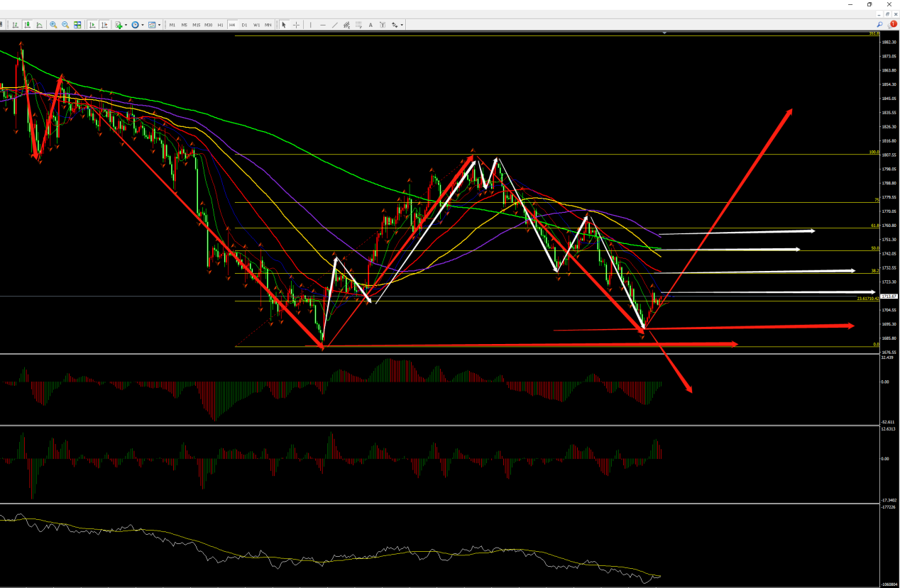Zoom in on the chart
This screenshot has width=900, height=588.
tap(53, 25)
